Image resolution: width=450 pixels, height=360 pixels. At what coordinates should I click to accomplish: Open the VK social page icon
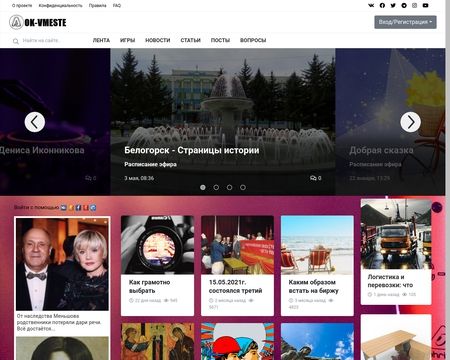pyautogui.click(x=371, y=5)
